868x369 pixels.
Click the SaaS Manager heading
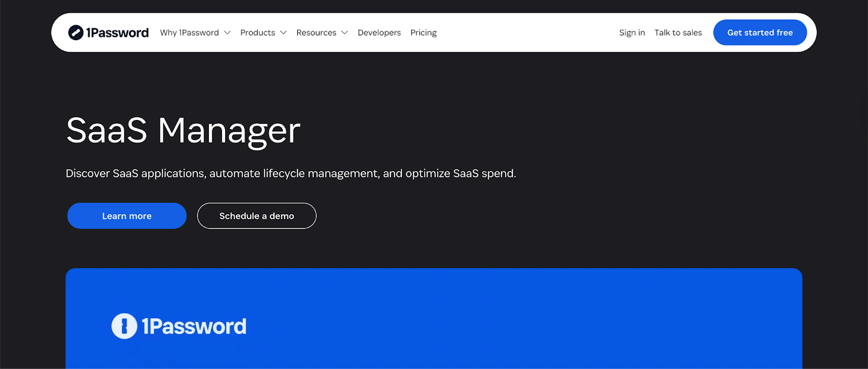tap(183, 131)
